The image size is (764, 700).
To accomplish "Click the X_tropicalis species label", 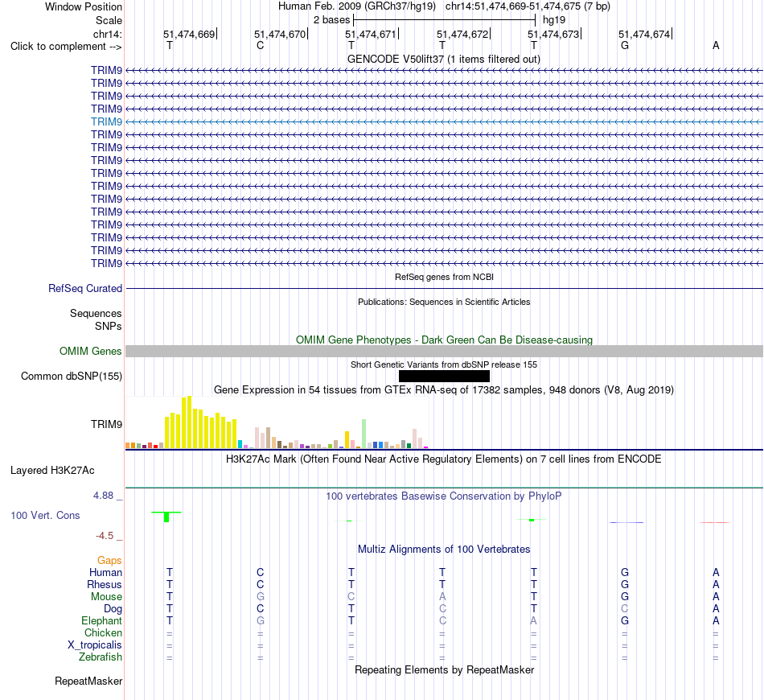I will [x=95, y=645].
